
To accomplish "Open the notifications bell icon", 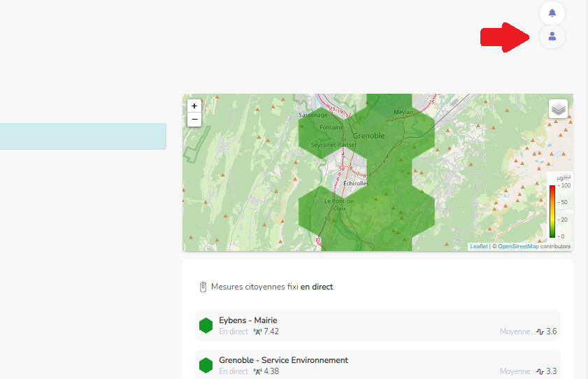I will (x=552, y=13).
